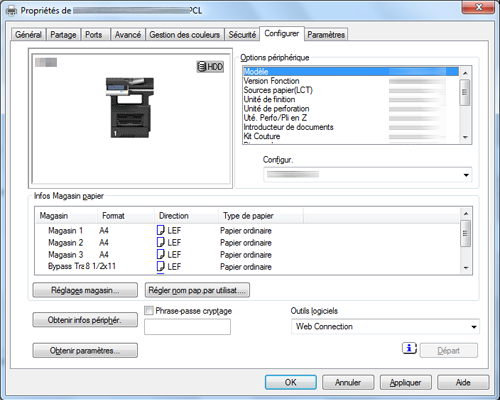
Task: Click the printer image in the preview pane
Action: point(130,108)
